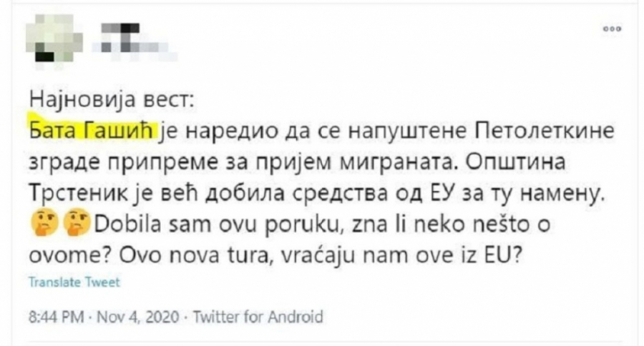Open the tweet's more options menu

[613, 29]
